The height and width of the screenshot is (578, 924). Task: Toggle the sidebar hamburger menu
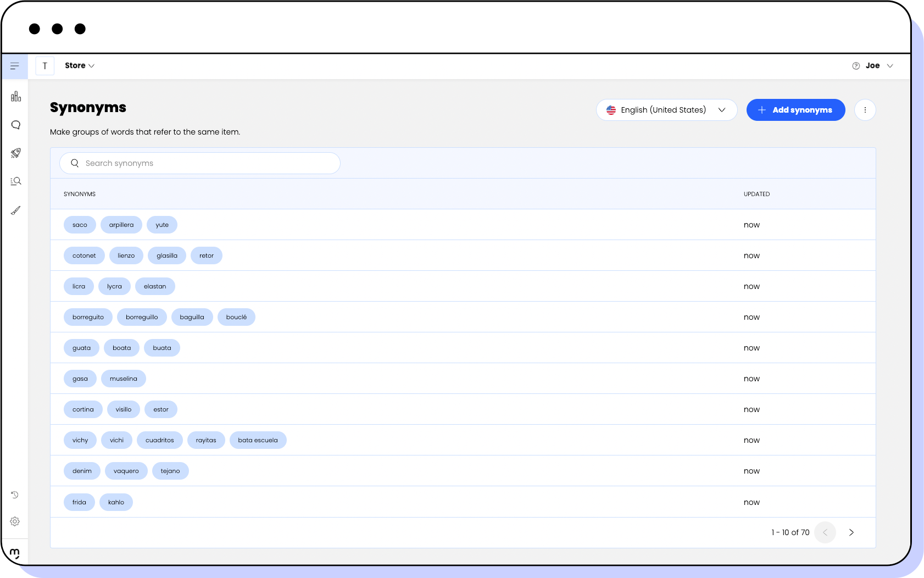click(15, 66)
